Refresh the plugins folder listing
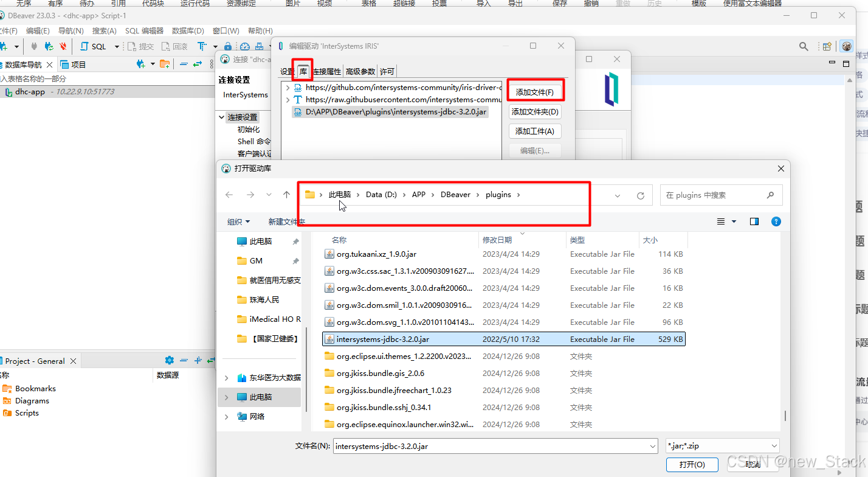This screenshot has height=477, width=868. [640, 195]
